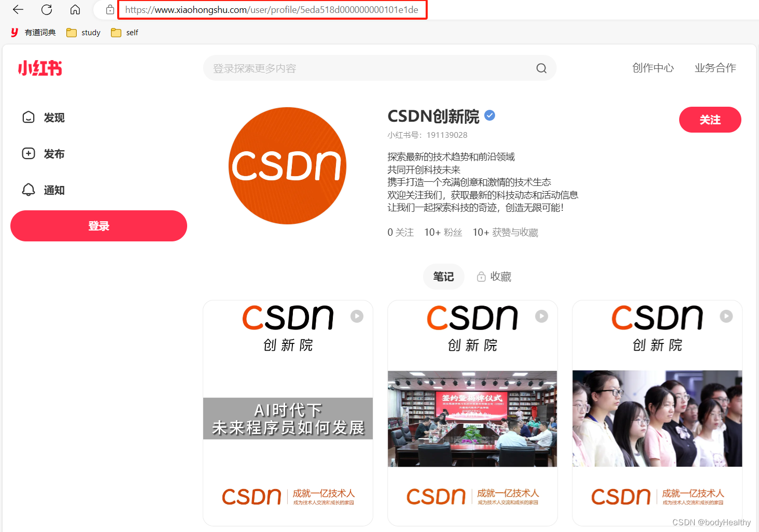This screenshot has height=532, width=759.
Task: Click the Xiaohongshu logo
Action: click(40, 68)
